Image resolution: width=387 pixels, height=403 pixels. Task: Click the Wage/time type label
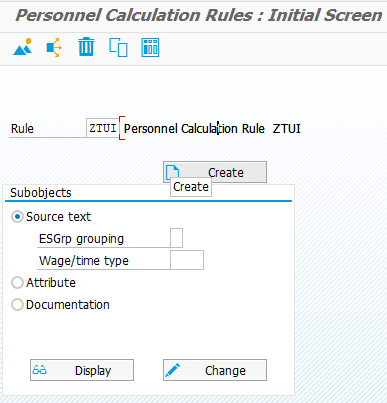tap(84, 261)
